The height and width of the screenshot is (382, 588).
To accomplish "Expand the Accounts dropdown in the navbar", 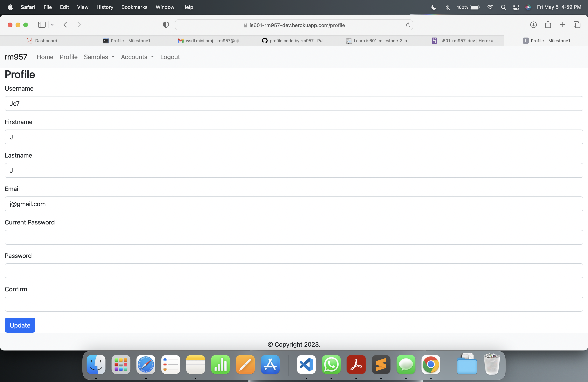I will click(x=137, y=57).
